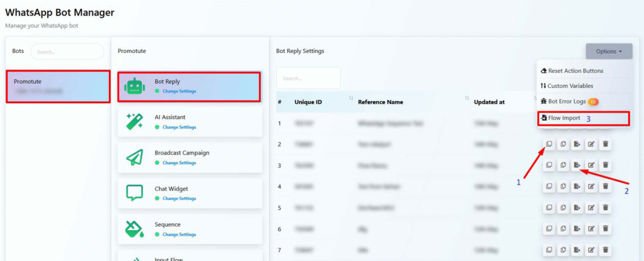Screen dimensions: 644x261
Task: Focus the Bots search field
Action: [67, 52]
